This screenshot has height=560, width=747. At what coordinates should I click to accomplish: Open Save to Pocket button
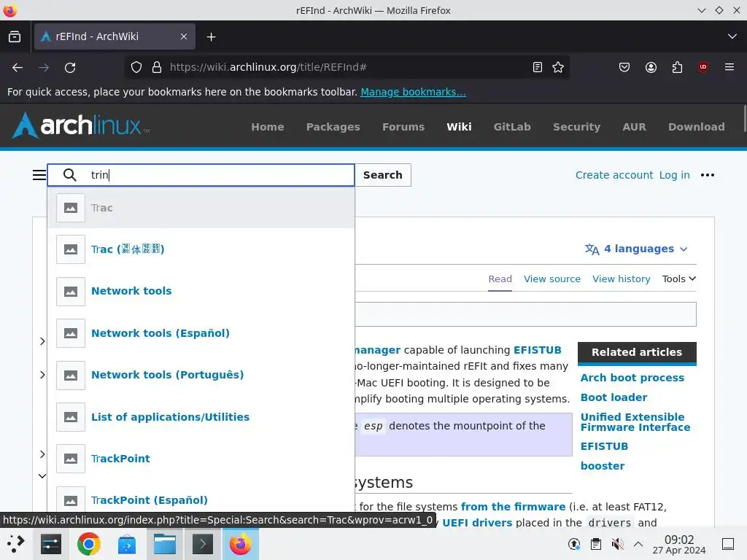(624, 68)
